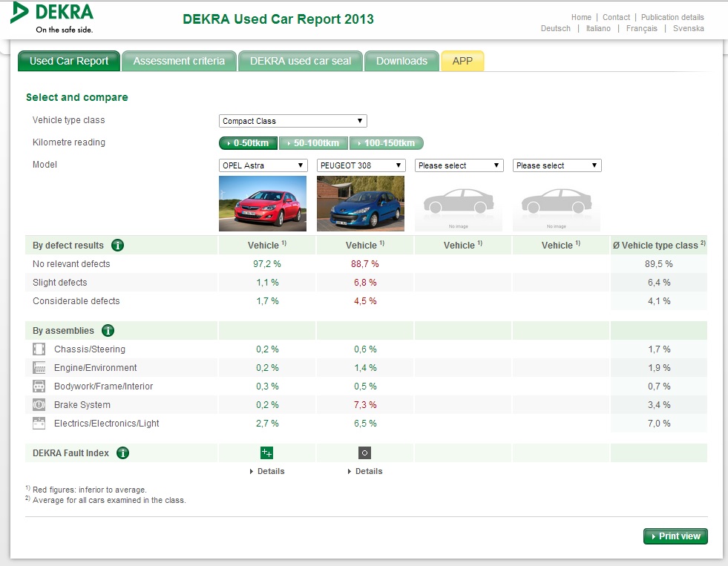Open the OPEL Astra model dropdown
728x566 pixels.
click(263, 165)
